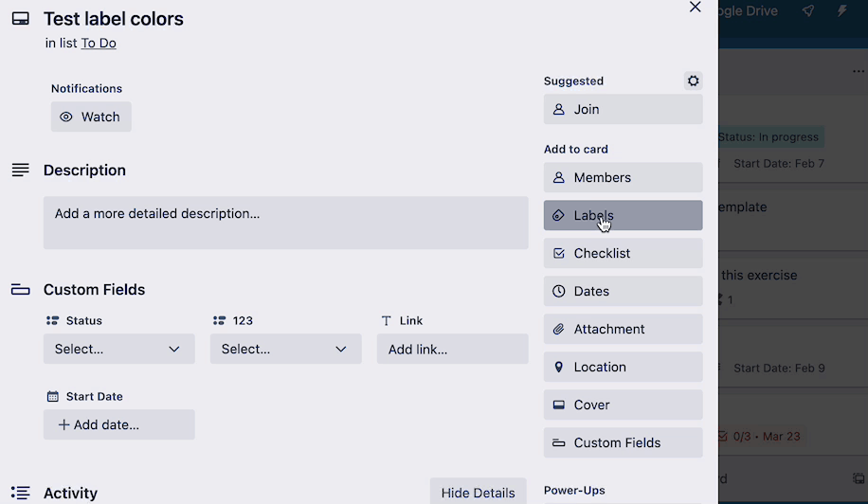This screenshot has width=868, height=504.
Task: Add a start date to the card
Action: (x=119, y=424)
